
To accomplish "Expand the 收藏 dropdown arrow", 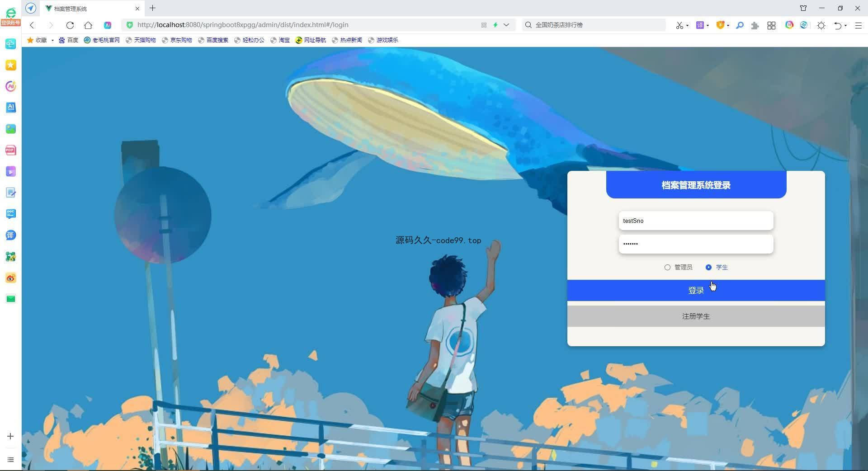I will point(52,40).
